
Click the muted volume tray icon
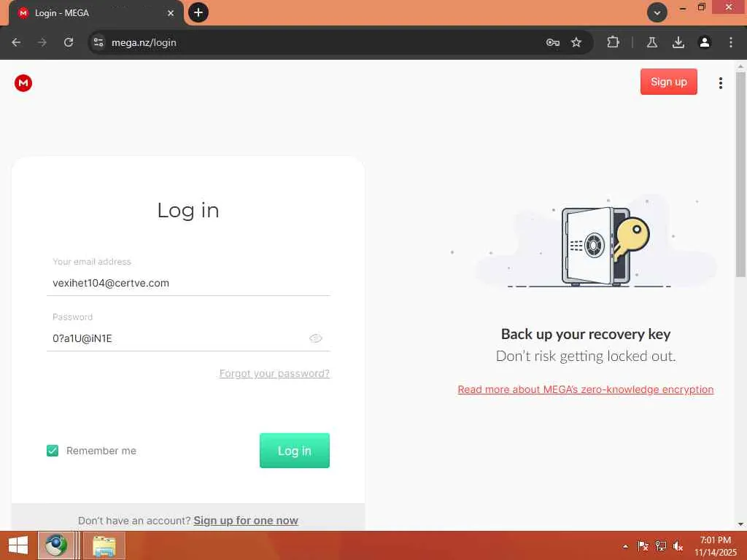tap(678, 546)
